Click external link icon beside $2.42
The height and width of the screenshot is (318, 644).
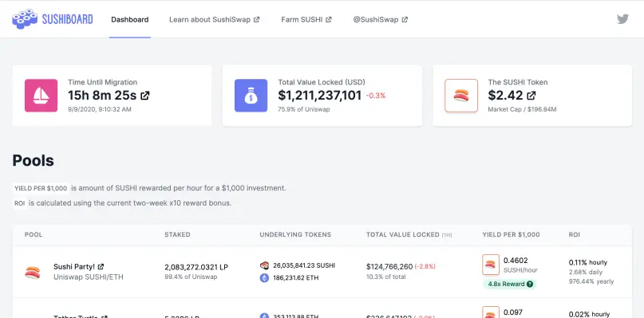[531, 96]
